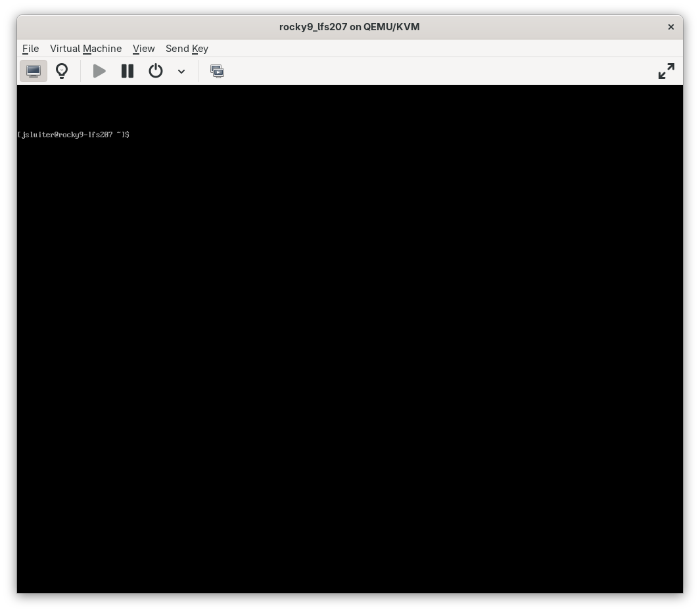Manage virtual machine snapshots
700x612 pixels.
pyautogui.click(x=217, y=71)
